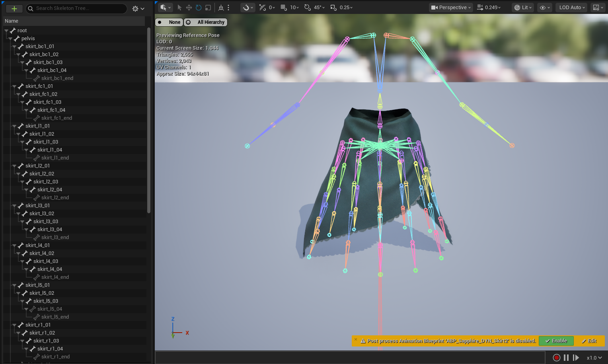Viewport: 608px width, 364px height.
Task: Select the Translate (move) gizmo tool
Action: (x=189, y=8)
